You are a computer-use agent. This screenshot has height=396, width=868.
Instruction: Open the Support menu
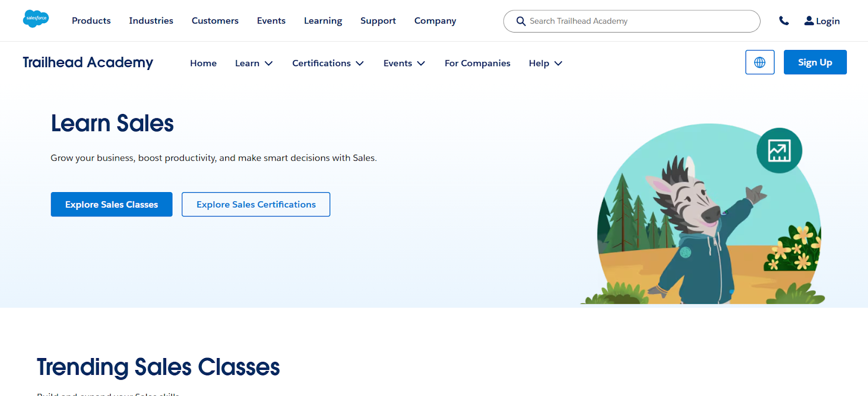point(378,21)
